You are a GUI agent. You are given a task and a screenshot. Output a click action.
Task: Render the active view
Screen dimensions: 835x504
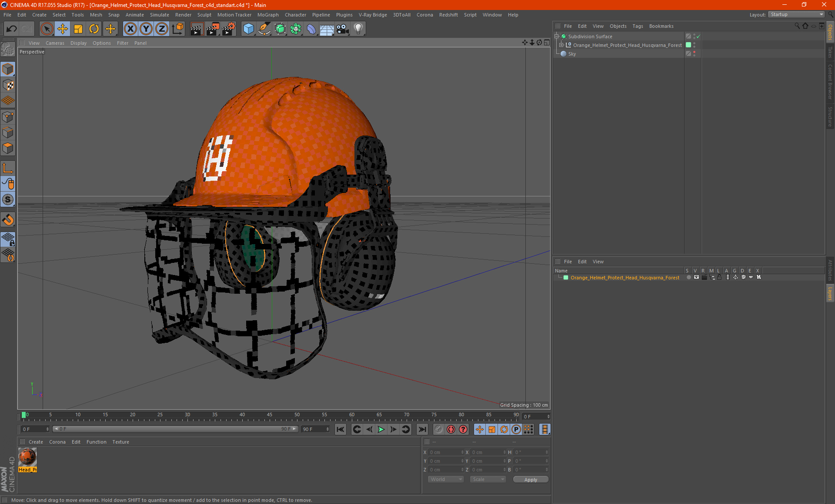[197, 29]
